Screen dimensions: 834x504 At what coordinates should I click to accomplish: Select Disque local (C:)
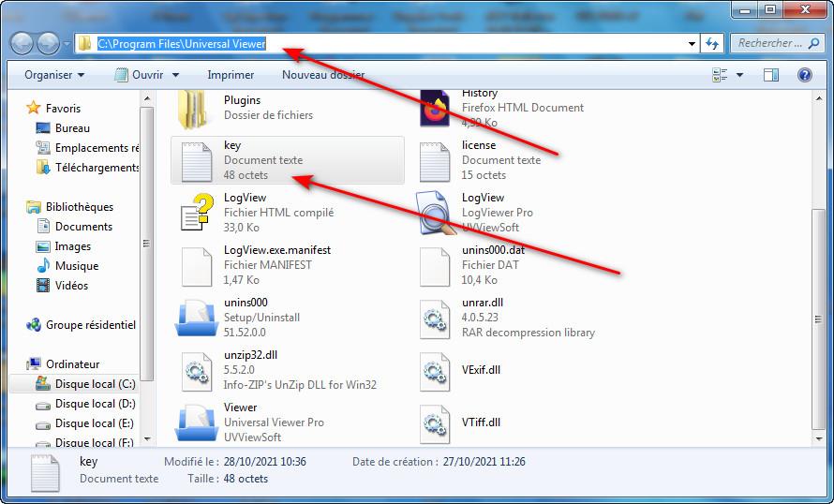pyautogui.click(x=85, y=384)
